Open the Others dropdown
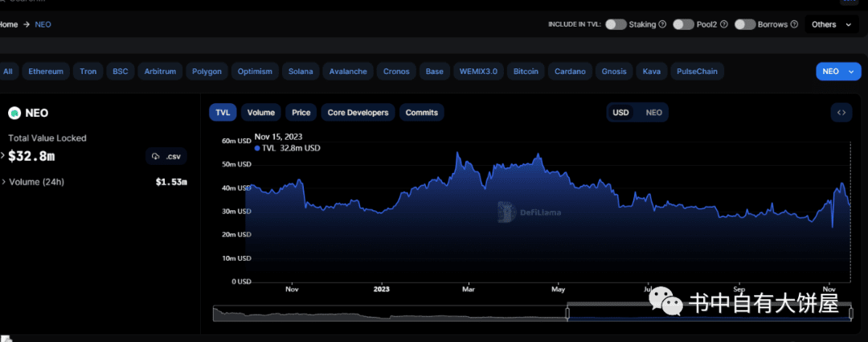This screenshot has width=868, height=342. (x=831, y=24)
